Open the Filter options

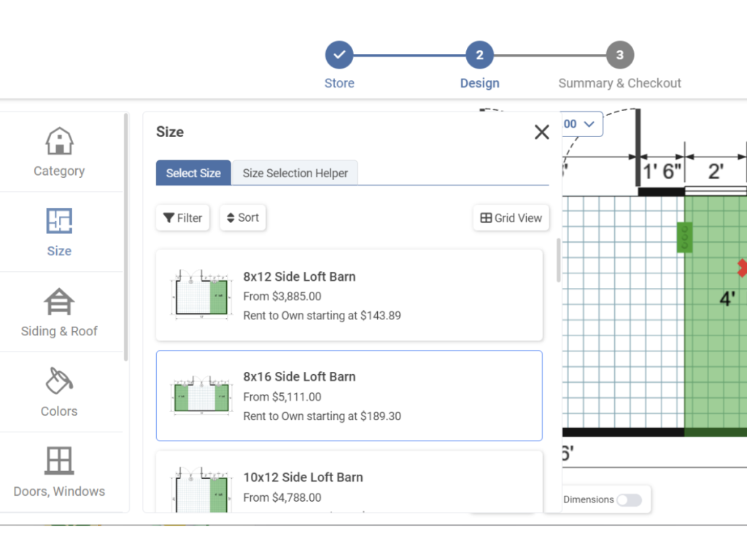[183, 217]
